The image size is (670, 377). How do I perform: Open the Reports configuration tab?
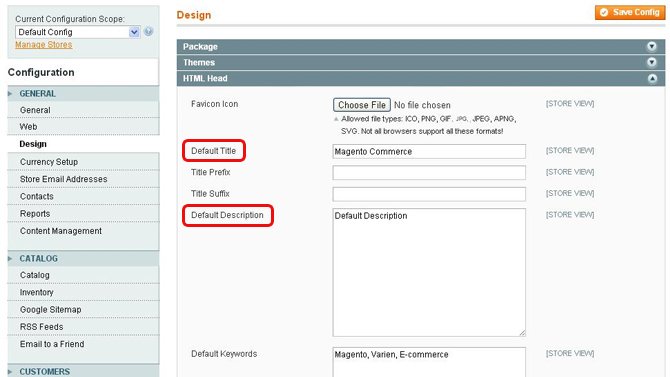click(x=83, y=213)
